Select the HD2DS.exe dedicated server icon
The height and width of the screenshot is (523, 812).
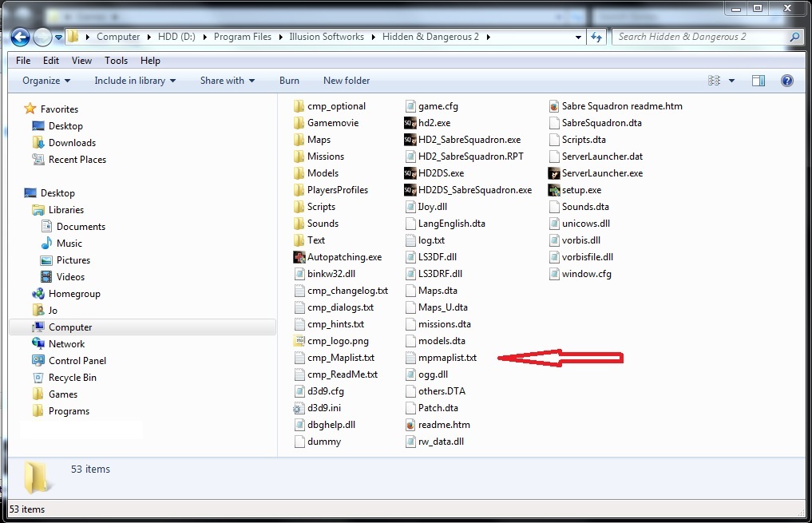click(x=410, y=173)
